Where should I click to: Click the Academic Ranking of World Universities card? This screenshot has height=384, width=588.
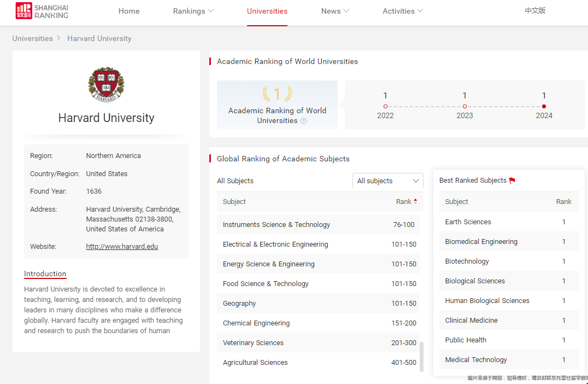[277, 105]
